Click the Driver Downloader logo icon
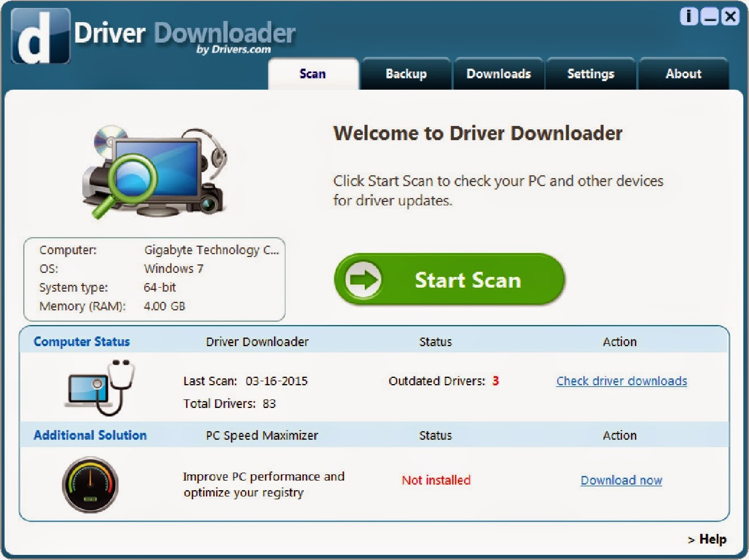Screen dimensions: 749x560 coord(39,36)
